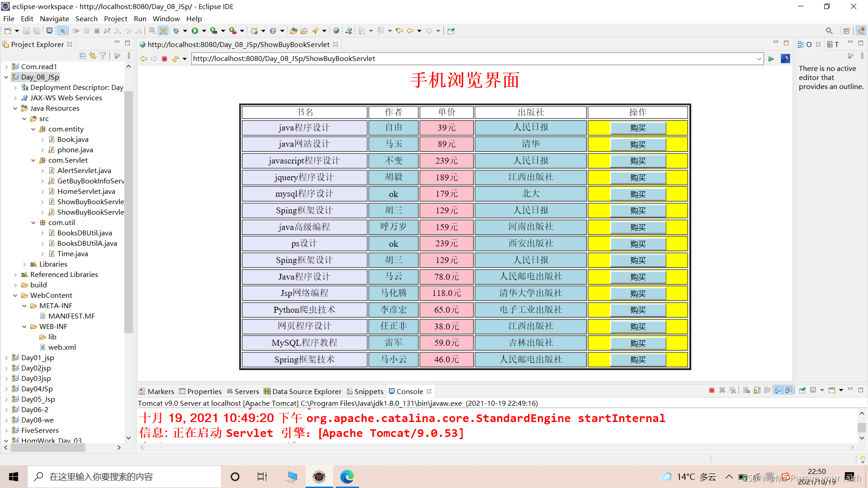Terminate the Tomcat server from Console toolbar
Image resolution: width=868 pixels, height=488 pixels.
coord(712,390)
